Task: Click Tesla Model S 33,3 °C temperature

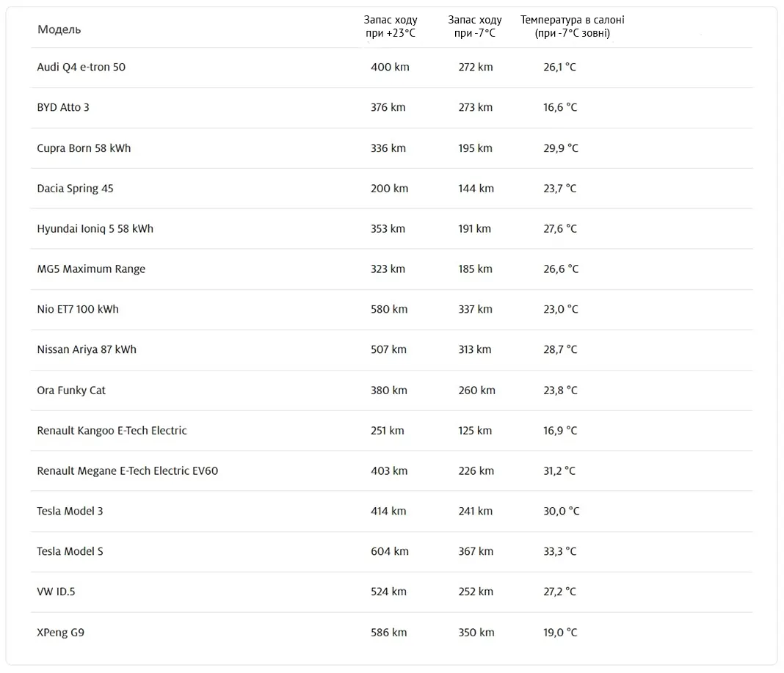Action: pyautogui.click(x=560, y=551)
